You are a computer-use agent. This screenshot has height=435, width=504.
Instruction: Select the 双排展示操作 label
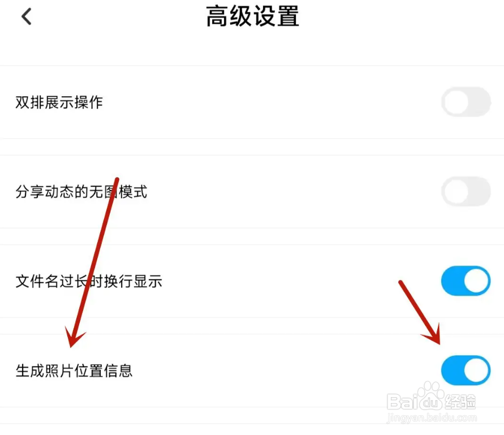tap(59, 102)
